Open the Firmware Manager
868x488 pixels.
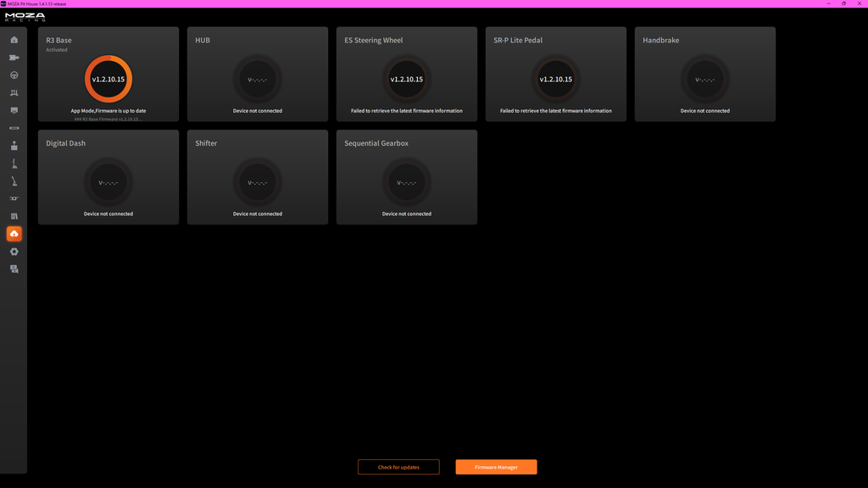496,467
